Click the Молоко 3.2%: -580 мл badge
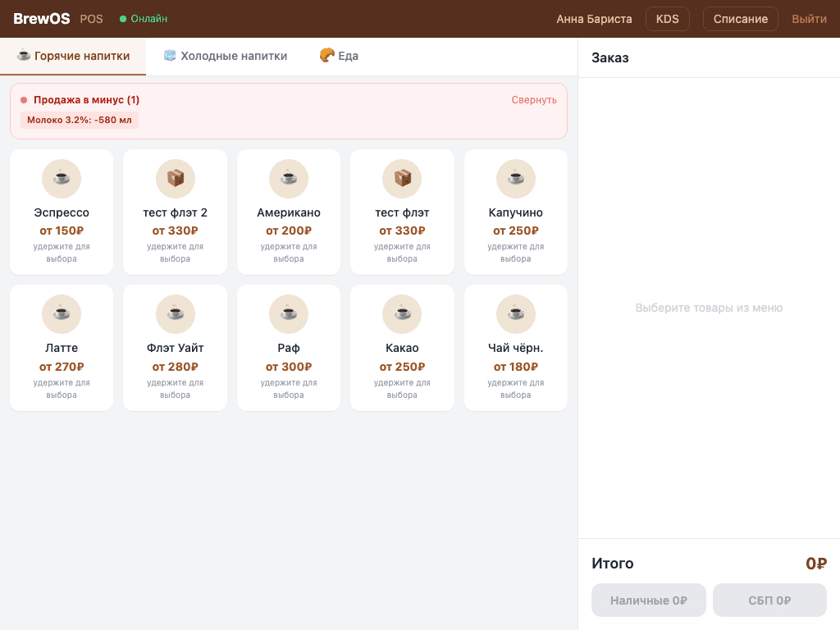 tap(80, 120)
